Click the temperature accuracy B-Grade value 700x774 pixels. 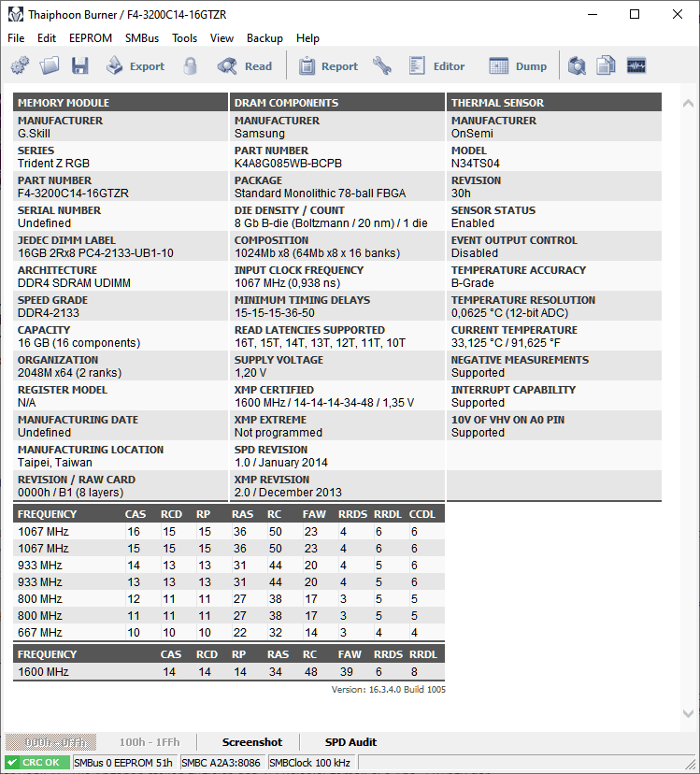(472, 283)
